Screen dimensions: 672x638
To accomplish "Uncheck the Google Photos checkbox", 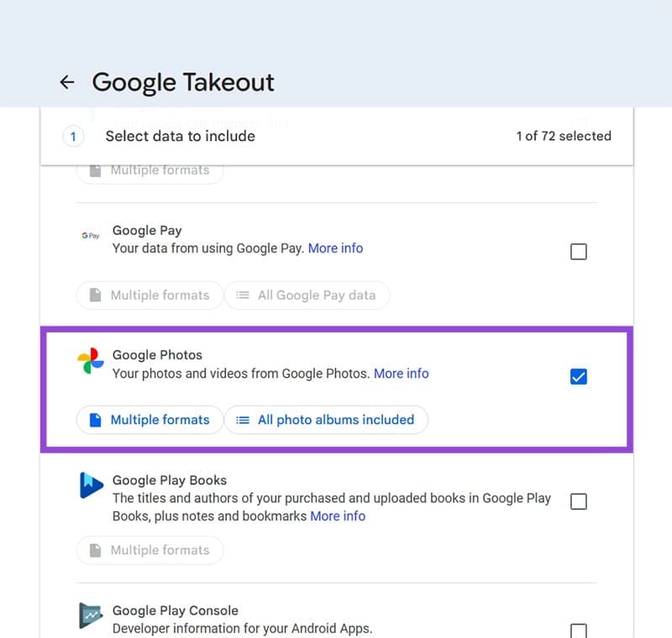I will tap(578, 377).
